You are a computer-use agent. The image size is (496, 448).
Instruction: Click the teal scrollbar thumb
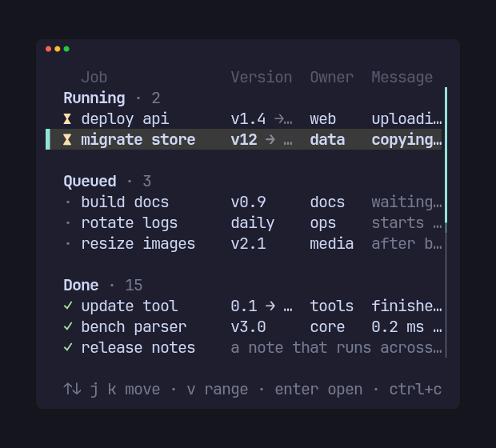446,155
